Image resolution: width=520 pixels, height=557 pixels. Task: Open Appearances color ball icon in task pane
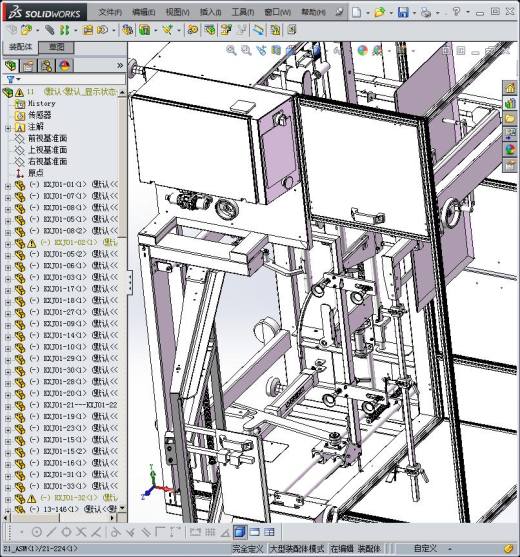510,150
